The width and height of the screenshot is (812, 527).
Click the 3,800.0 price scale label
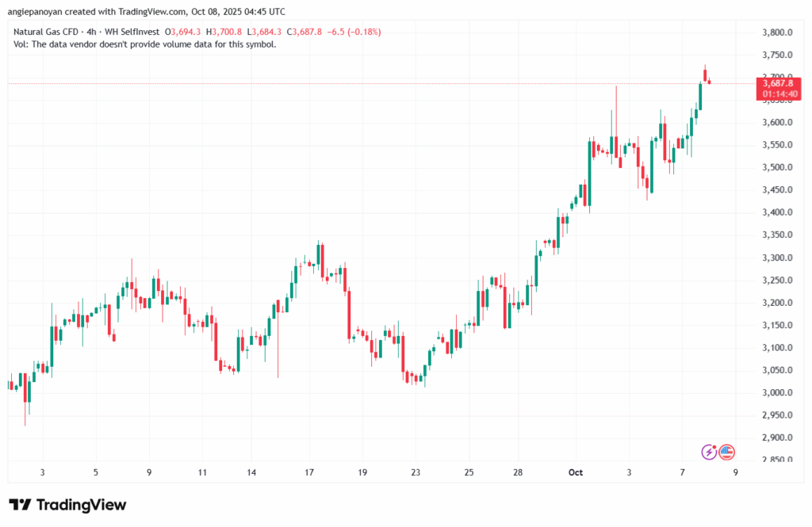(x=774, y=32)
